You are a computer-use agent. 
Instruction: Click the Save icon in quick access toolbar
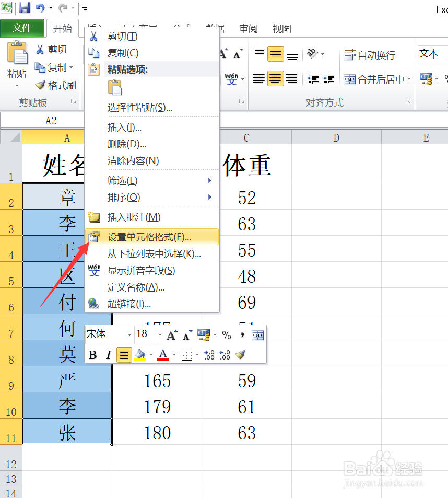pyautogui.click(x=25, y=7)
